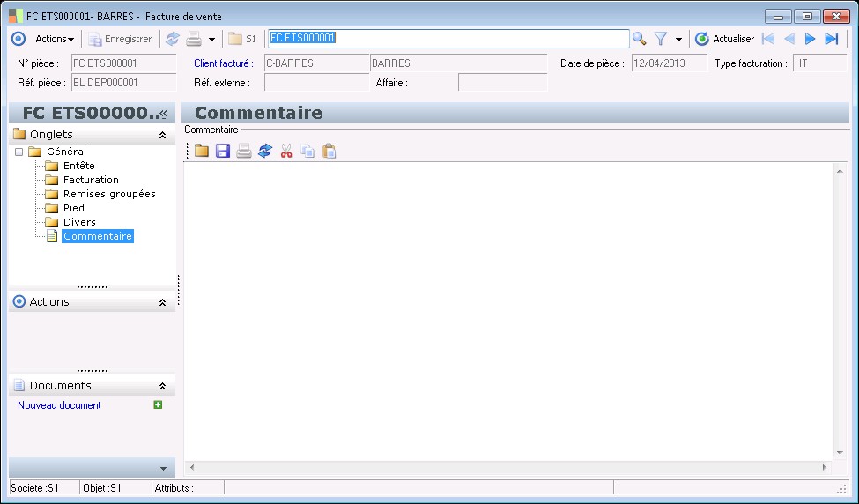Image resolution: width=859 pixels, height=504 pixels.
Task: Click the paste clipboard icon
Action: pyautogui.click(x=330, y=151)
